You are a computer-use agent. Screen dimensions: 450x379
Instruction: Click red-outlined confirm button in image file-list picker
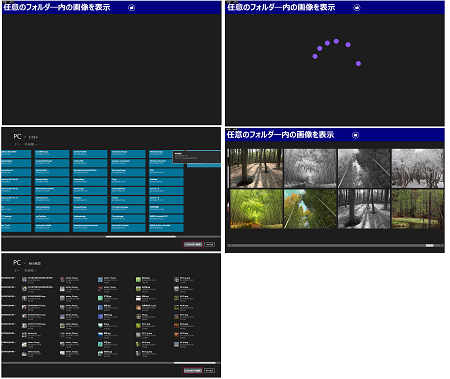click(x=192, y=370)
